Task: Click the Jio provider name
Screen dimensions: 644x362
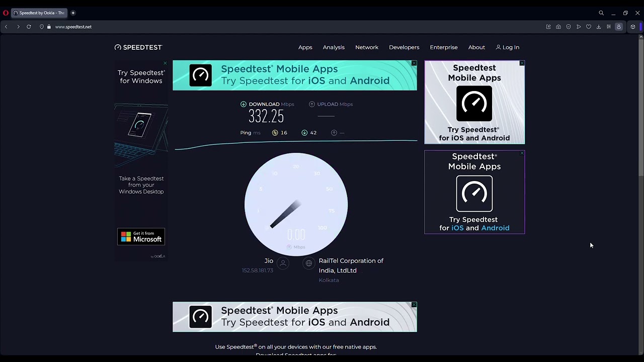Action: pyautogui.click(x=269, y=261)
